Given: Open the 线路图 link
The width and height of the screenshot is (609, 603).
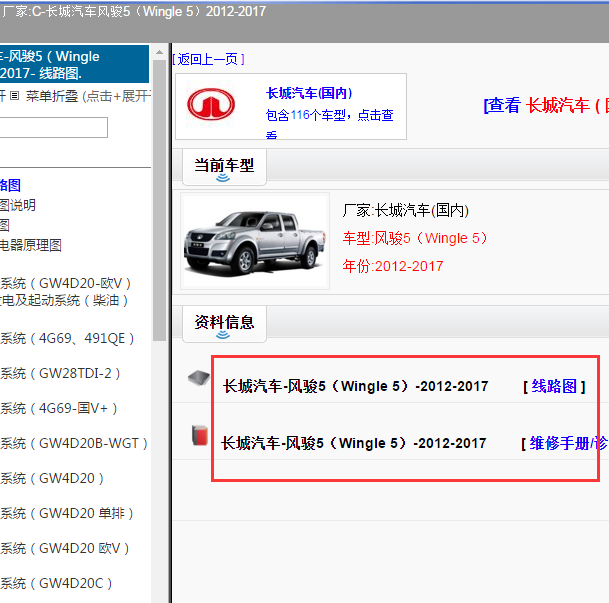Looking at the screenshot, I should click(554, 386).
